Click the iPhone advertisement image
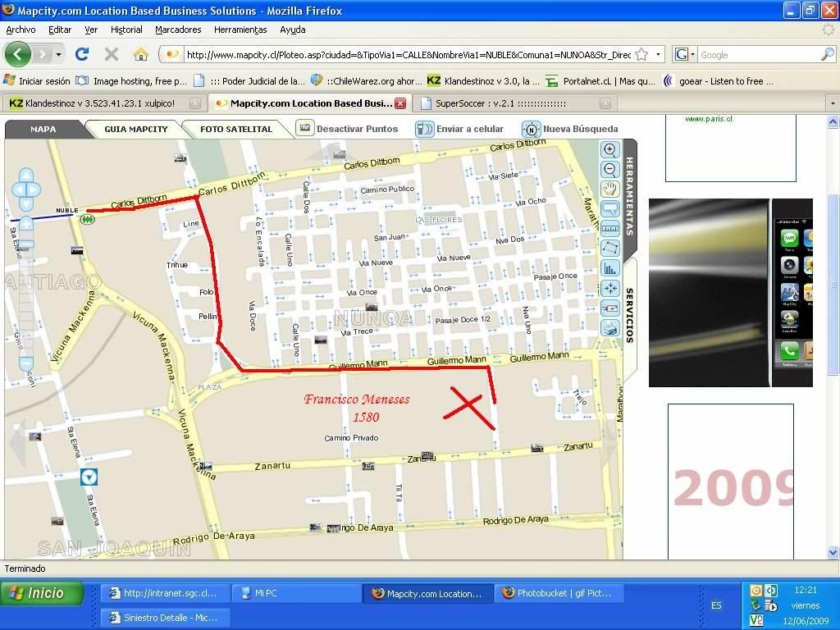840x630 pixels. tap(731, 293)
